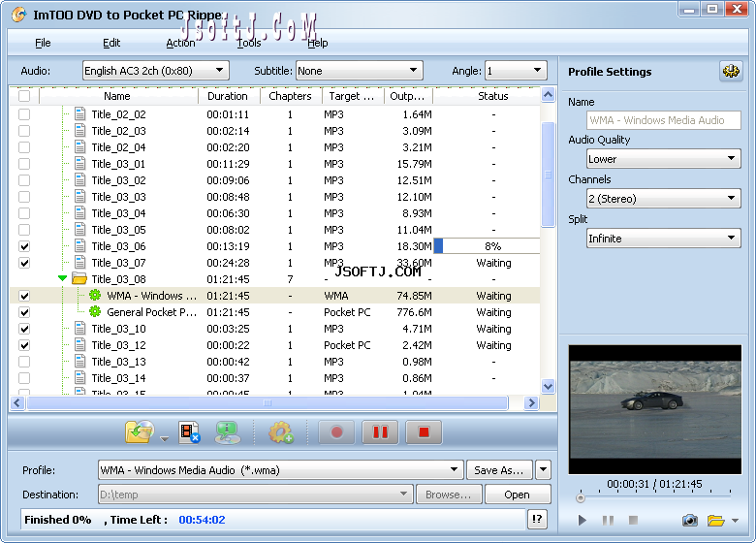Click the remove video clip icon
The image size is (756, 543).
pyautogui.click(x=189, y=432)
